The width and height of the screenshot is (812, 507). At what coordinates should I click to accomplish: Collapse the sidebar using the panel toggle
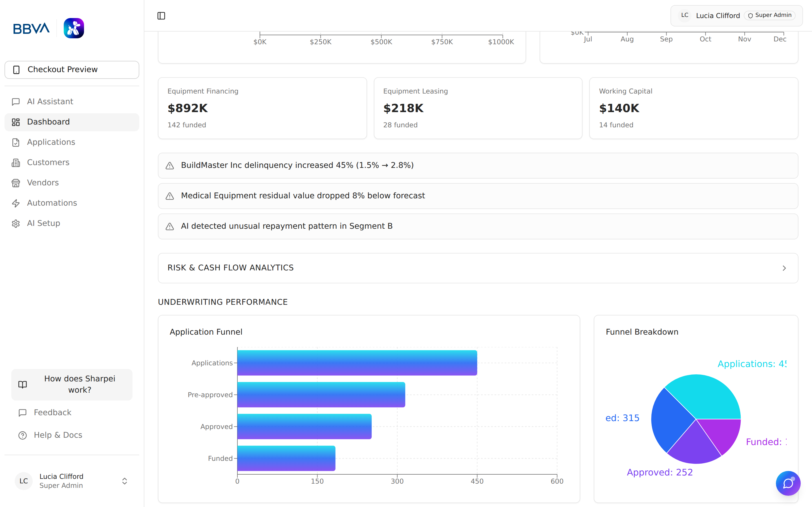161,15
